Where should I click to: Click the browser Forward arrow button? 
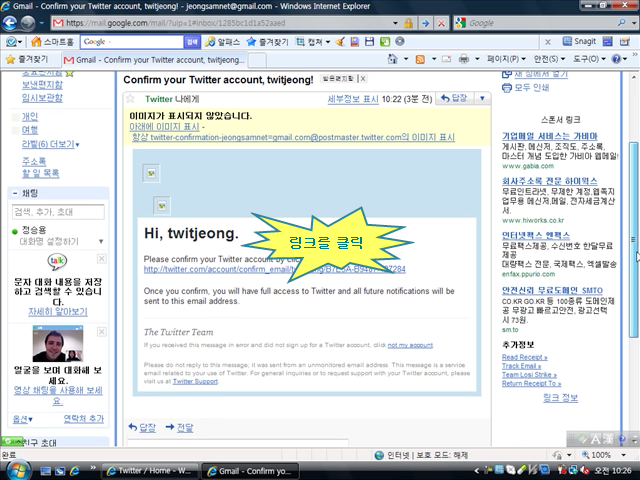point(28,23)
